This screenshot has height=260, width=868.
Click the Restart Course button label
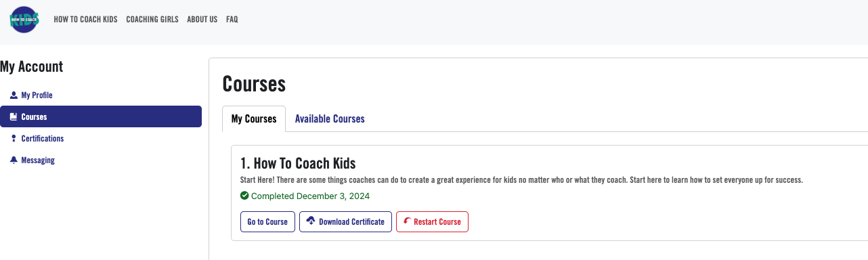tap(437, 222)
